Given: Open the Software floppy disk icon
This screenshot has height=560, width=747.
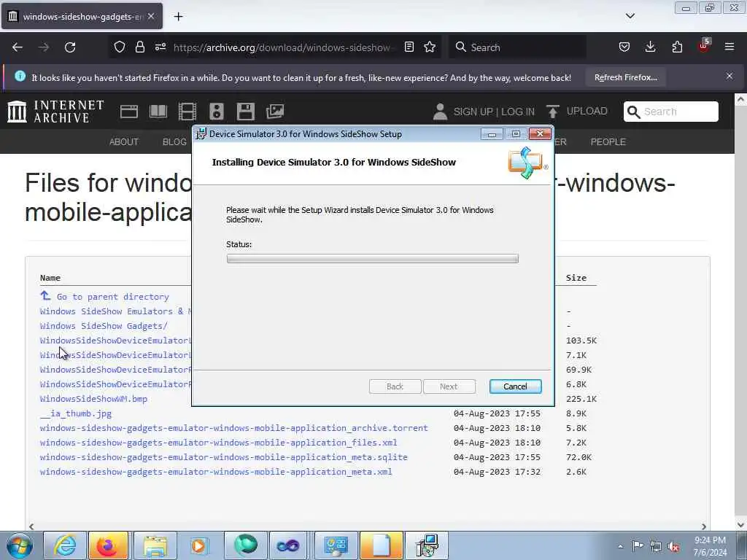Looking at the screenshot, I should coord(245,112).
